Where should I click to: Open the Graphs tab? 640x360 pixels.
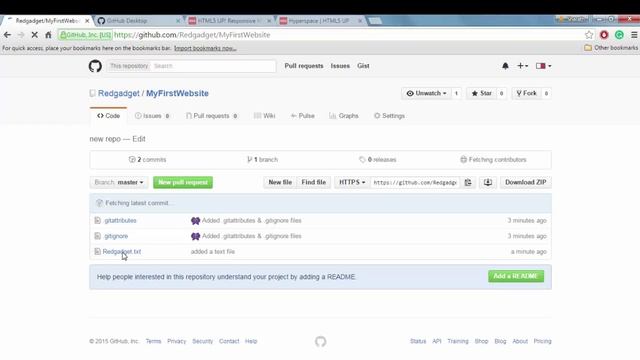pyautogui.click(x=344, y=116)
